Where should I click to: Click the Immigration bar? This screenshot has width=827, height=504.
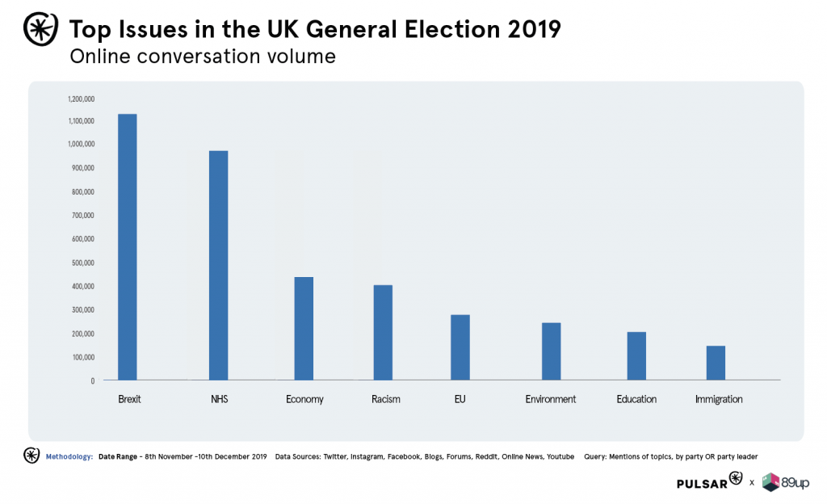point(716,363)
